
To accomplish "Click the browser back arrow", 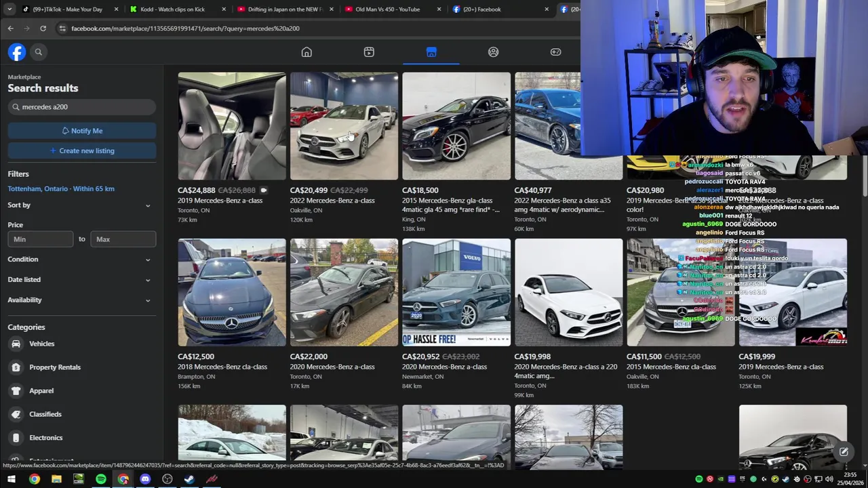I will click(x=10, y=28).
